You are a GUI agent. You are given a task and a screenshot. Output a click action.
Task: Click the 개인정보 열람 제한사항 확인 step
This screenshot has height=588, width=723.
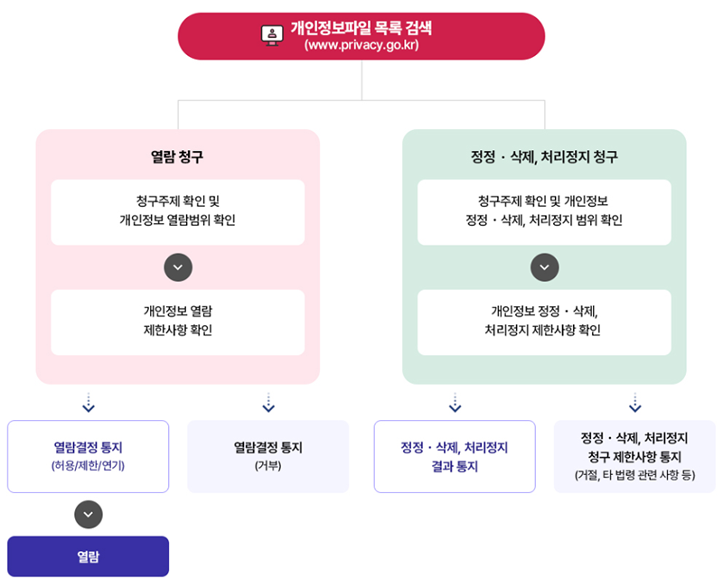click(x=178, y=322)
